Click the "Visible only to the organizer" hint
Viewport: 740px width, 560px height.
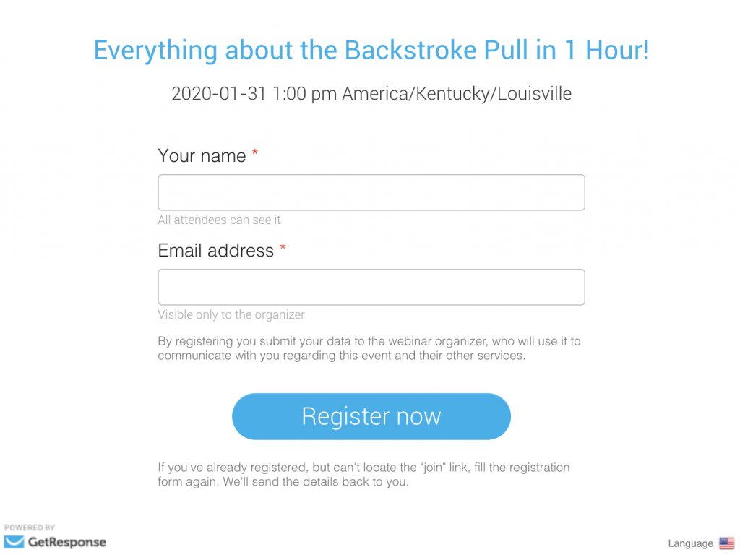[231, 314]
